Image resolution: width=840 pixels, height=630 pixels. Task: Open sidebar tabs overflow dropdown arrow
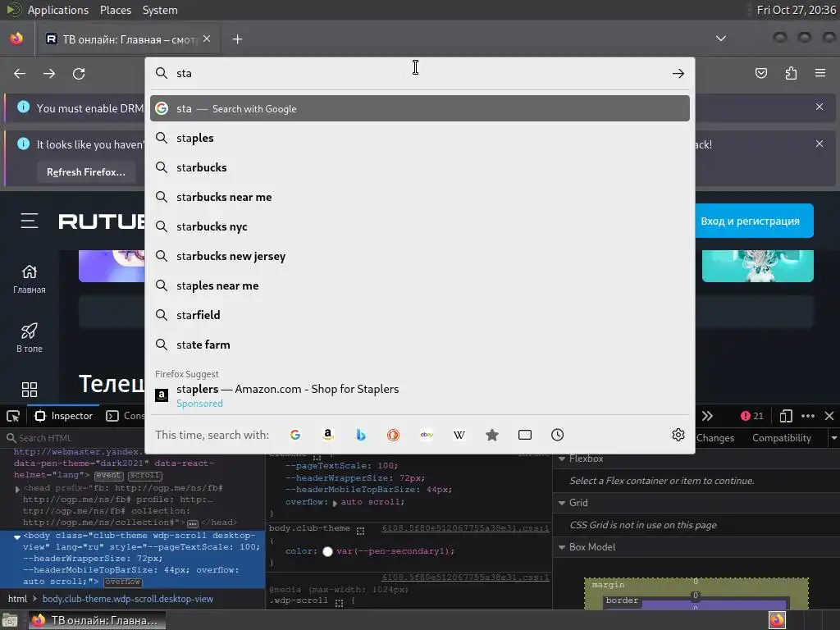click(x=834, y=438)
